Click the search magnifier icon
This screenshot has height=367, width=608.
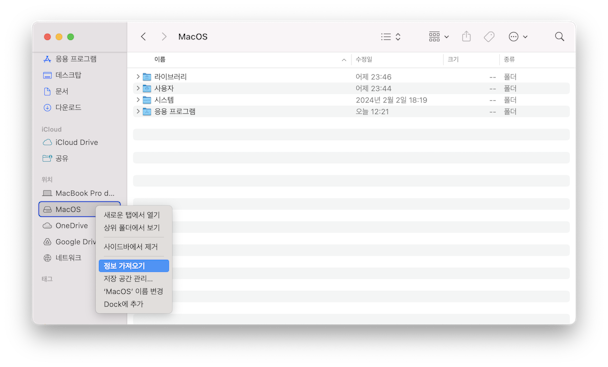coord(559,36)
